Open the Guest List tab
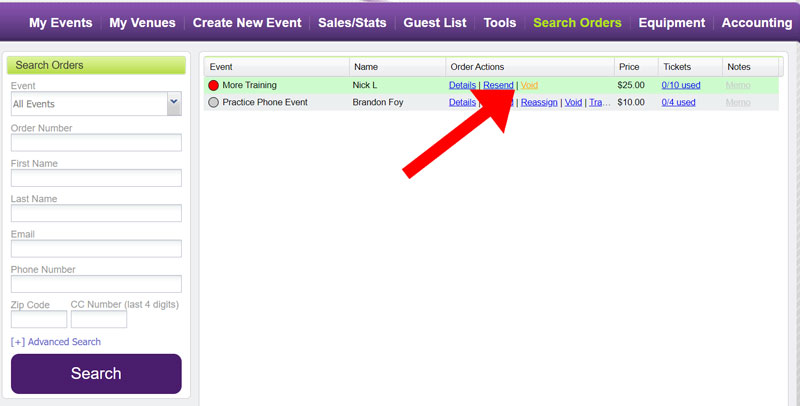This screenshot has width=800, height=406. coord(435,23)
